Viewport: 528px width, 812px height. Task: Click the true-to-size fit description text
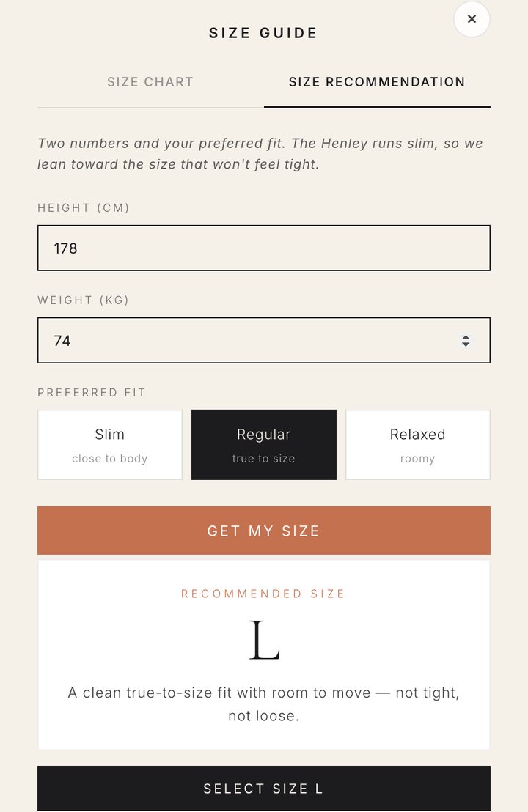tap(264, 704)
